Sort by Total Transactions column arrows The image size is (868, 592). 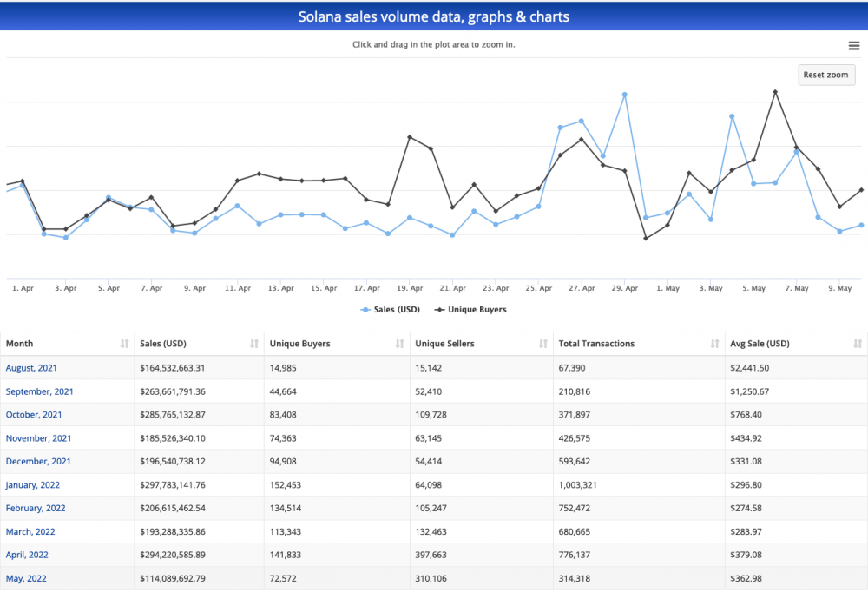[x=714, y=344]
